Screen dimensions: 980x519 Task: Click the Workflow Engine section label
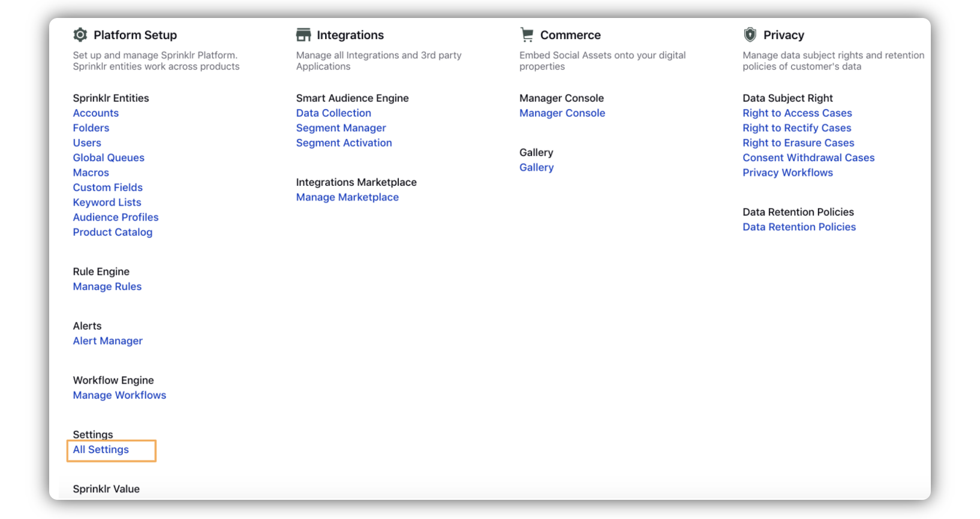point(113,381)
